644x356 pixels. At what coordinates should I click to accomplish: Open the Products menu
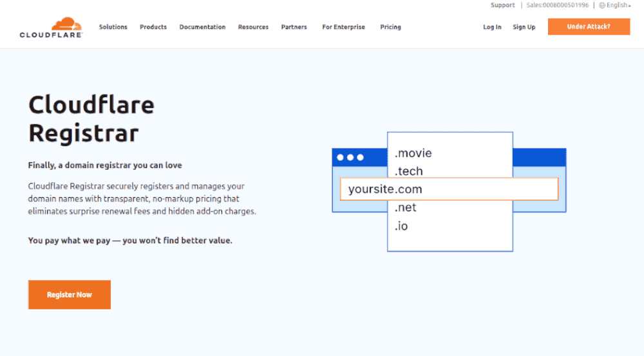coord(153,27)
